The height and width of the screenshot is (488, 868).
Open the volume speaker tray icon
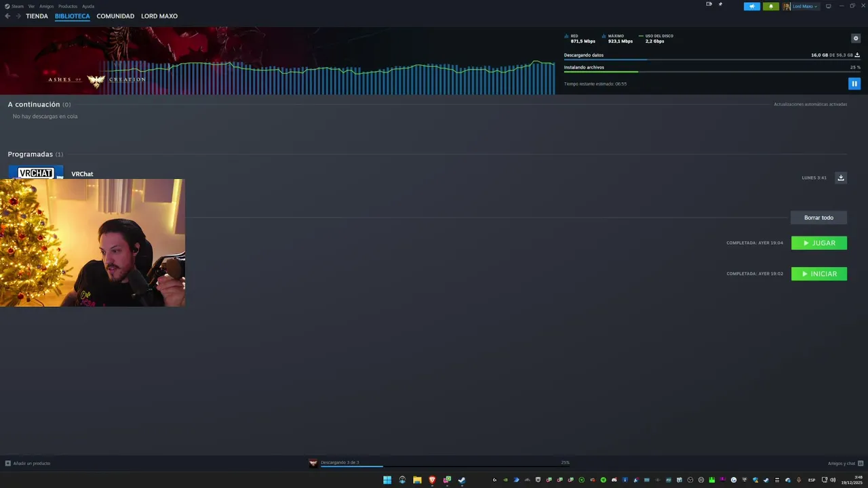833,480
